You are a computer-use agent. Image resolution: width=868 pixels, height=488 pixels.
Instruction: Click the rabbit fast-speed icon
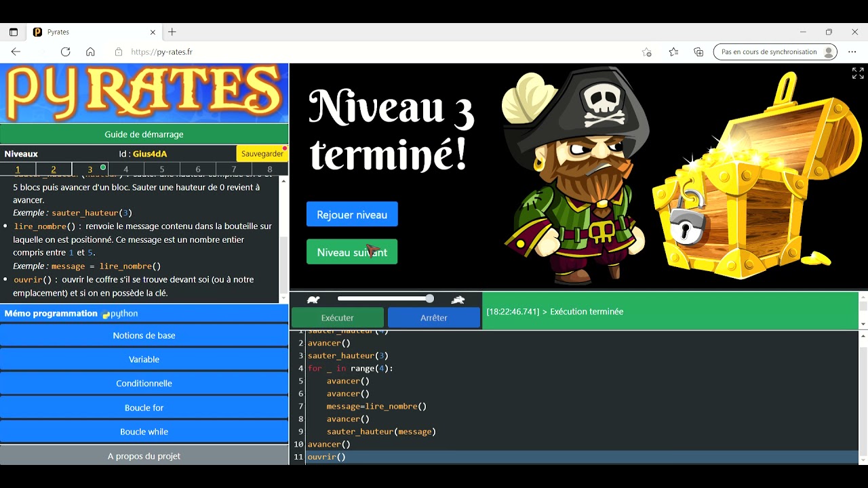click(x=458, y=300)
